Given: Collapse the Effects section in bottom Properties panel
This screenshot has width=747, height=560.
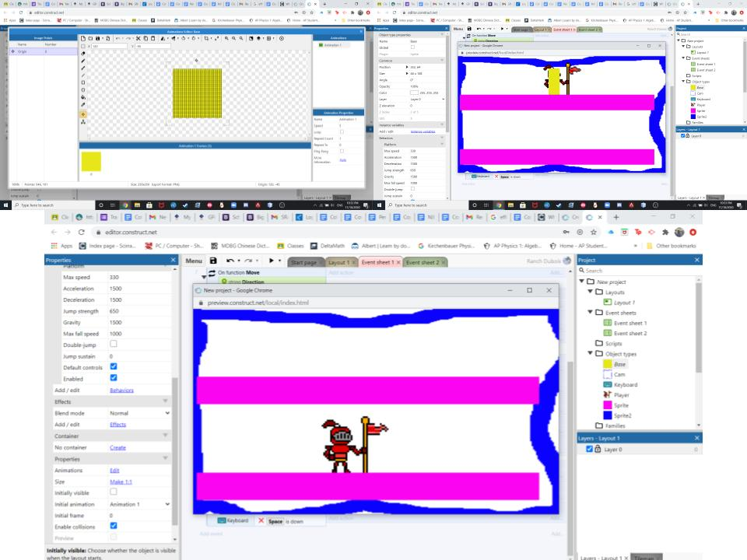Looking at the screenshot, I should [165, 401].
